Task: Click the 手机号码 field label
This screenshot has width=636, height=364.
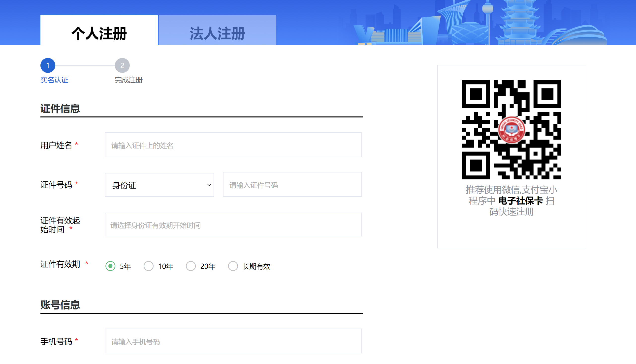Action: (56, 341)
